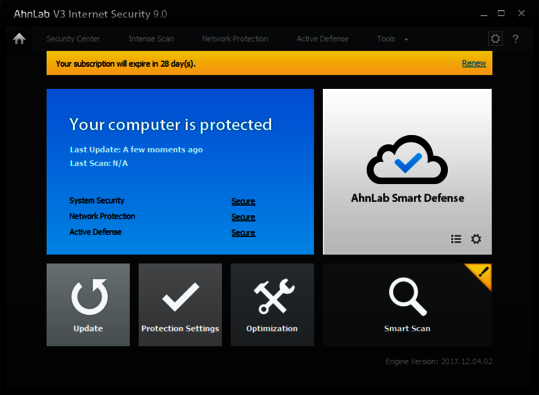
Task: Go to the home screen icon
Action: click(19, 39)
